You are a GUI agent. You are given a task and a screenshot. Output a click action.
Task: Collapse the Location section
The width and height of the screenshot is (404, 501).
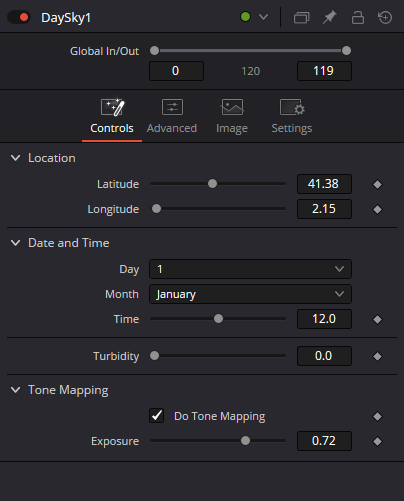tap(15, 158)
